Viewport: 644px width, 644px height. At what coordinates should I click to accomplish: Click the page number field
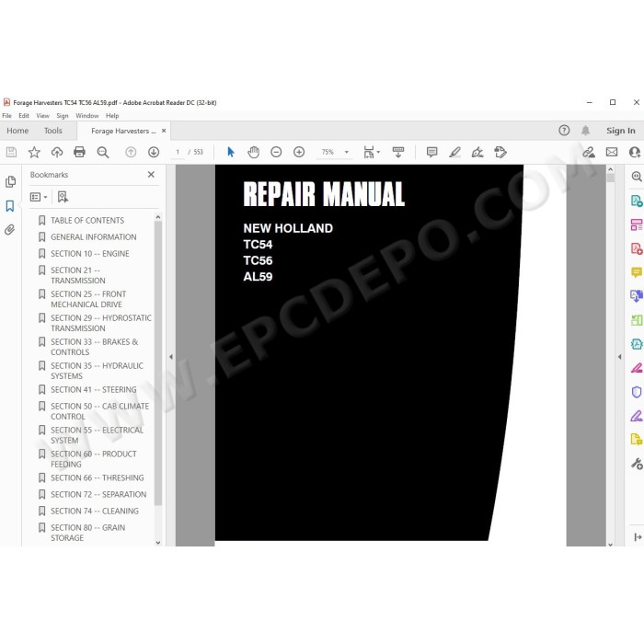click(x=178, y=152)
